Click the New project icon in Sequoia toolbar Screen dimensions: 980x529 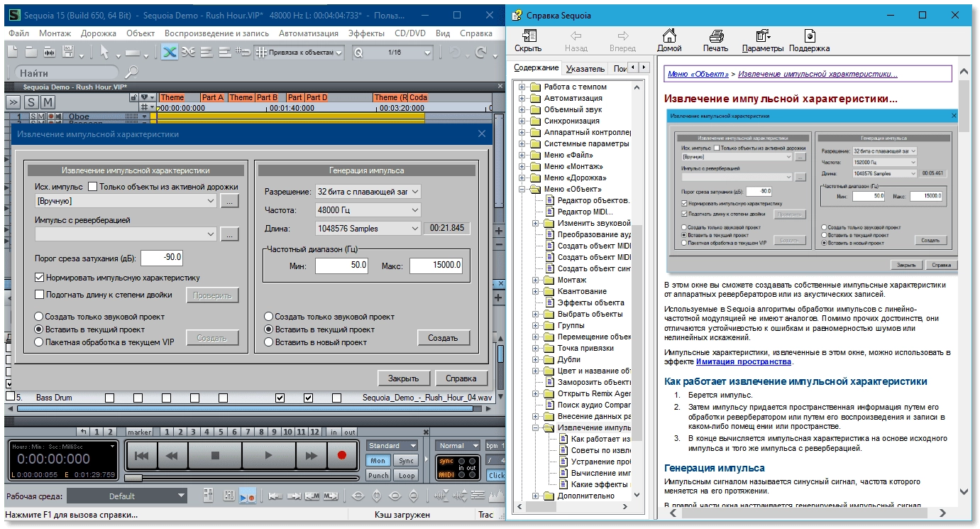click(13, 52)
